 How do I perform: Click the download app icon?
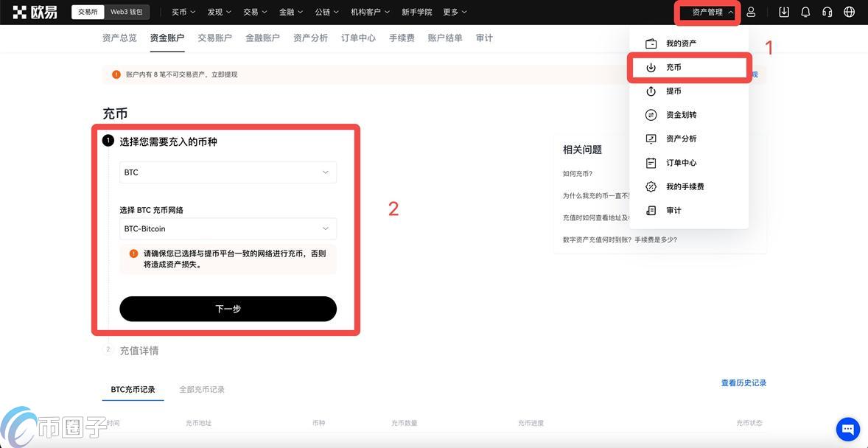click(x=784, y=12)
